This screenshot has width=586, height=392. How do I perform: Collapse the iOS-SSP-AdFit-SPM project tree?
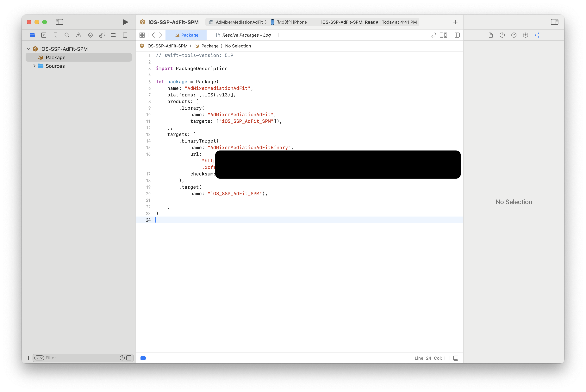click(28, 49)
